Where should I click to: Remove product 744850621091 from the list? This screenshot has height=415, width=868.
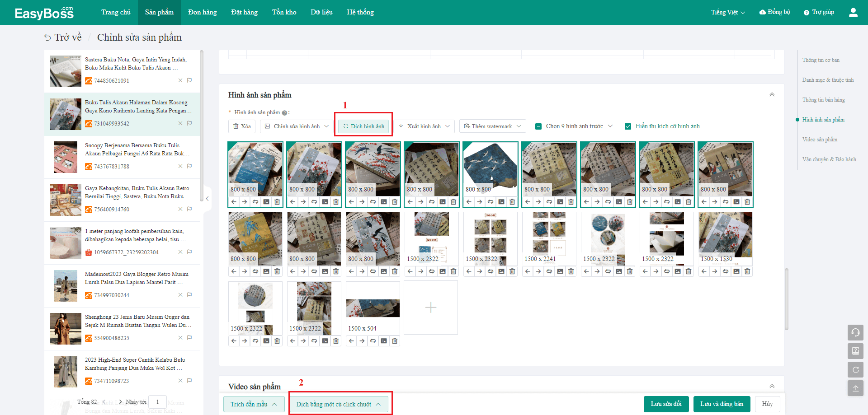(180, 80)
